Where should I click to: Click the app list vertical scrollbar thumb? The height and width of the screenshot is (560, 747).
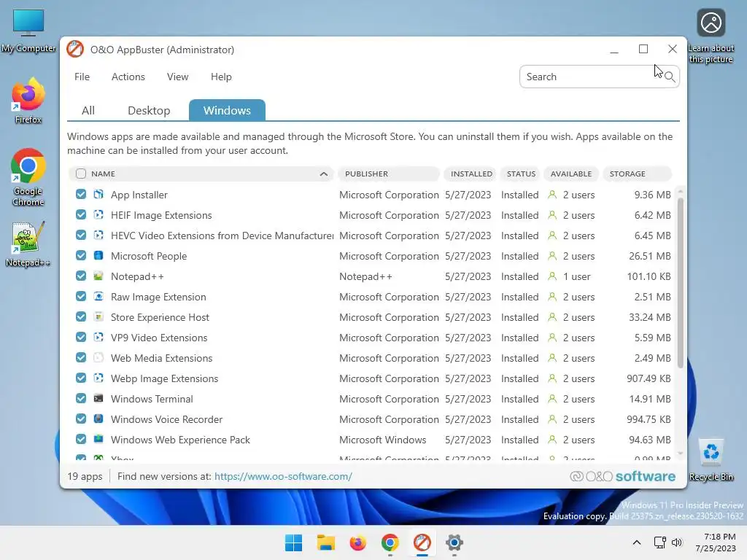coord(681,282)
